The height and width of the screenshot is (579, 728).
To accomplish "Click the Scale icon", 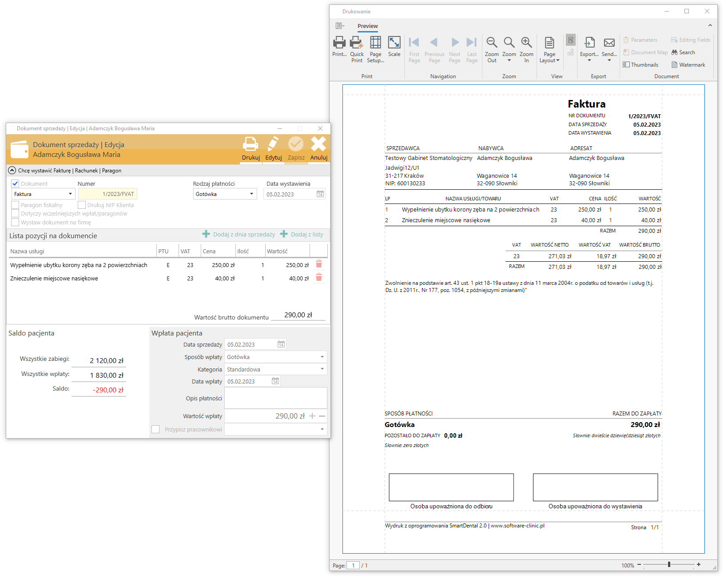I will pos(394,46).
